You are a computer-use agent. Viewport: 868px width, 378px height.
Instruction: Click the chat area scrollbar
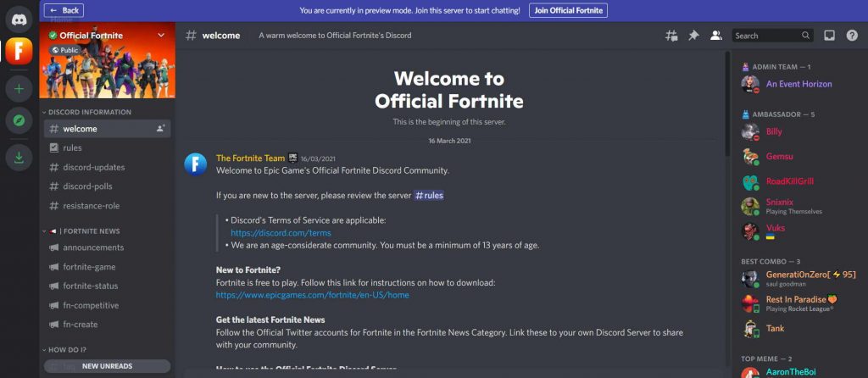click(726, 103)
